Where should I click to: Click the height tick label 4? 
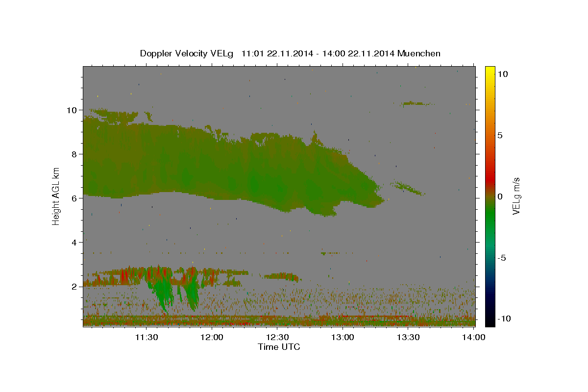tap(74, 242)
